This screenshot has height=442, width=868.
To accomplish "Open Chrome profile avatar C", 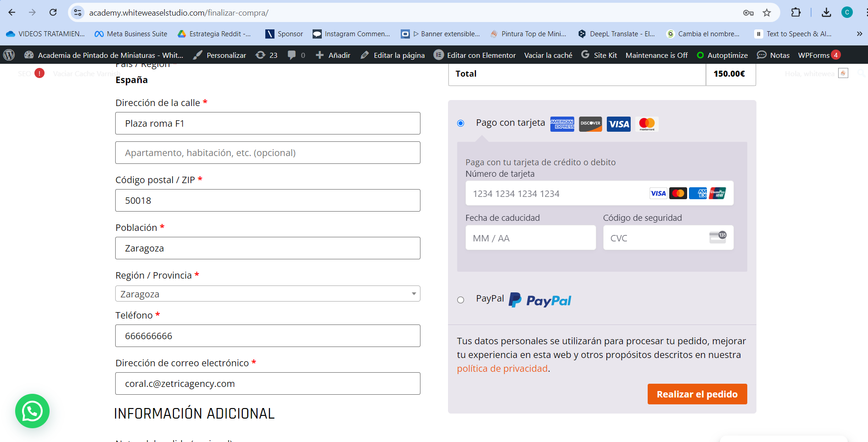I will [847, 12].
